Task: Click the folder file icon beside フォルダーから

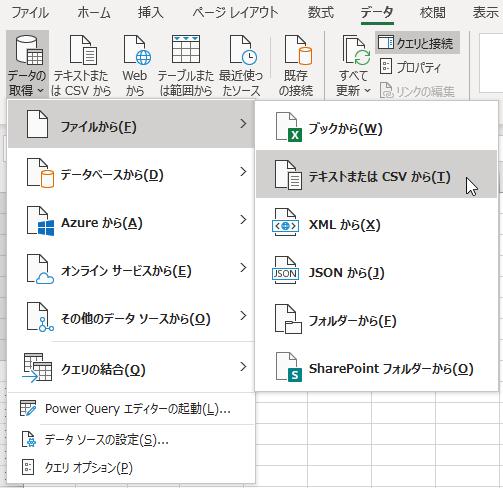Action: 288,319
